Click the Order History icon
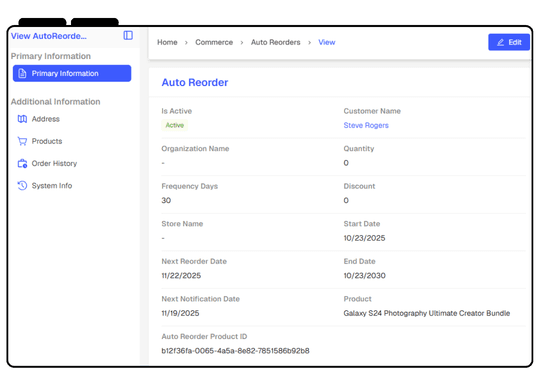Viewport: 540px width, 384px height. (22, 164)
